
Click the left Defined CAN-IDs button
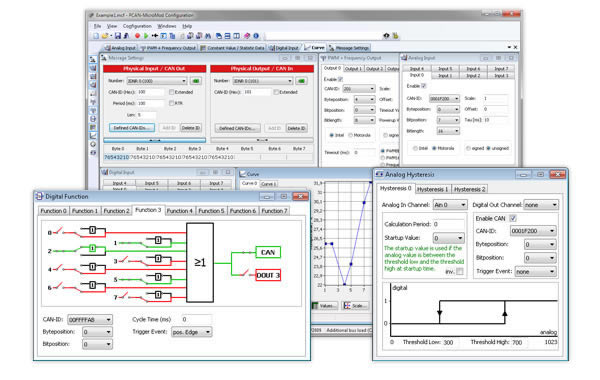pos(132,128)
